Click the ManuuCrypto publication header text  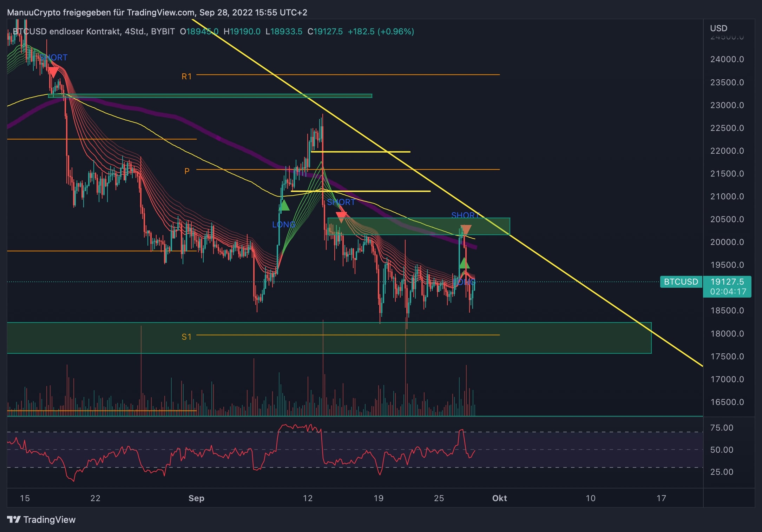click(157, 13)
